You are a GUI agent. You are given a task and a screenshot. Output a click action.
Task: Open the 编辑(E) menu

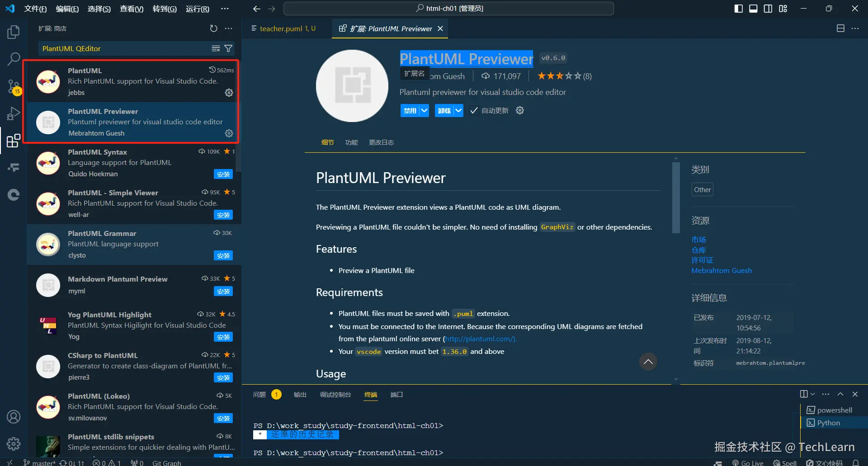point(67,9)
